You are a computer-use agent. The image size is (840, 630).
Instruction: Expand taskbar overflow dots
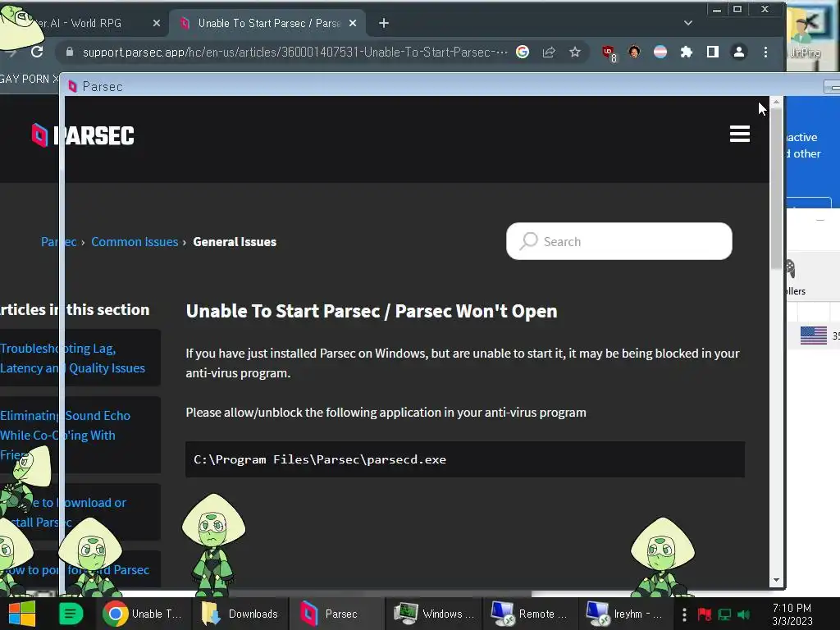point(684,614)
